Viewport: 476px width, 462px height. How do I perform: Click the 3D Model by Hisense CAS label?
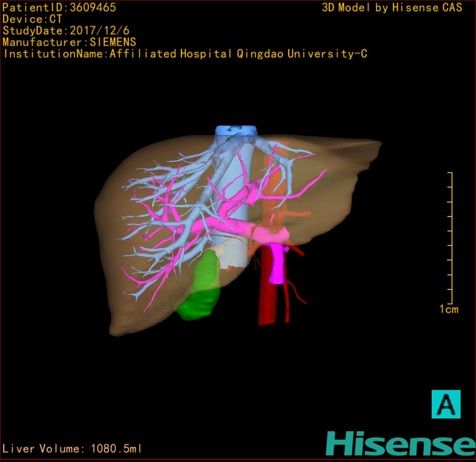coord(392,7)
